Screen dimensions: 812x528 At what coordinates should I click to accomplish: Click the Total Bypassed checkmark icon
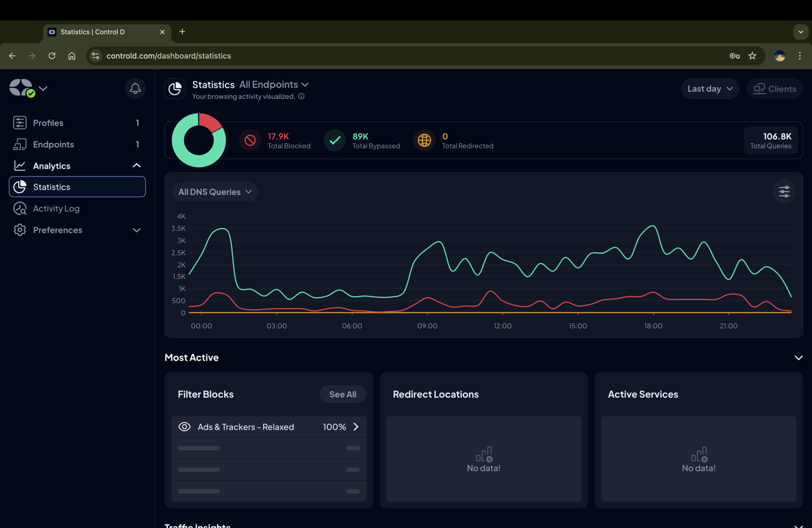(335, 140)
